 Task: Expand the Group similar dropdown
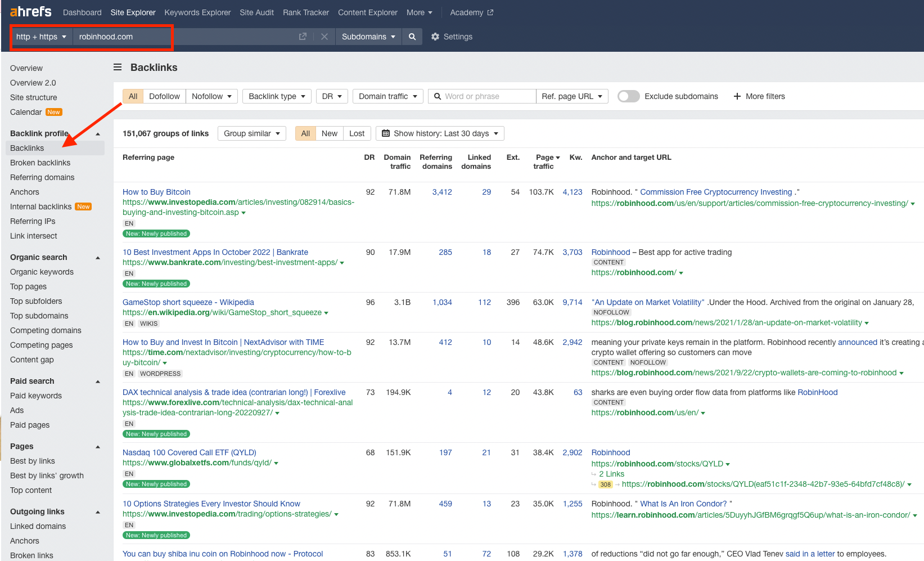click(x=252, y=133)
